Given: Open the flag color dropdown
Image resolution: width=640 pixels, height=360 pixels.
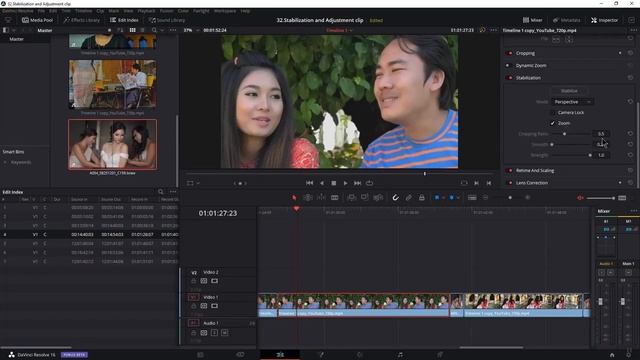Looking at the screenshot, I should [x=443, y=198].
